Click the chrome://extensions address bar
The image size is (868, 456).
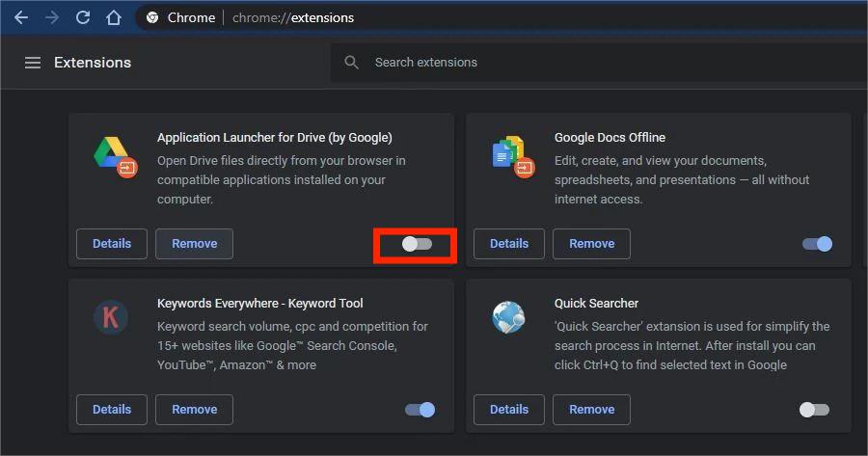coord(502,17)
